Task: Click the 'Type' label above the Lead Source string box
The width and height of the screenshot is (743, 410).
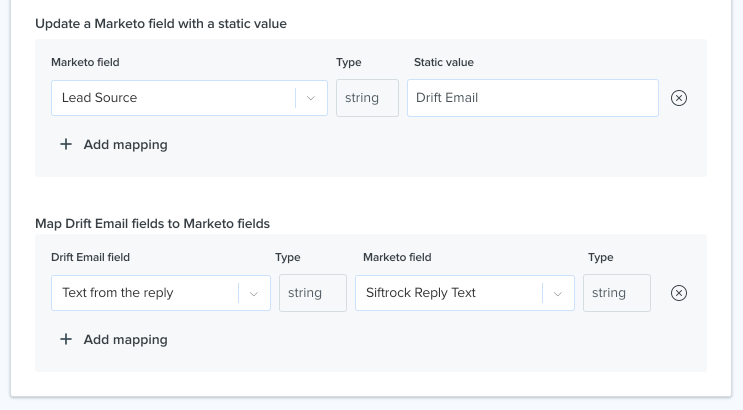Action: (x=348, y=62)
